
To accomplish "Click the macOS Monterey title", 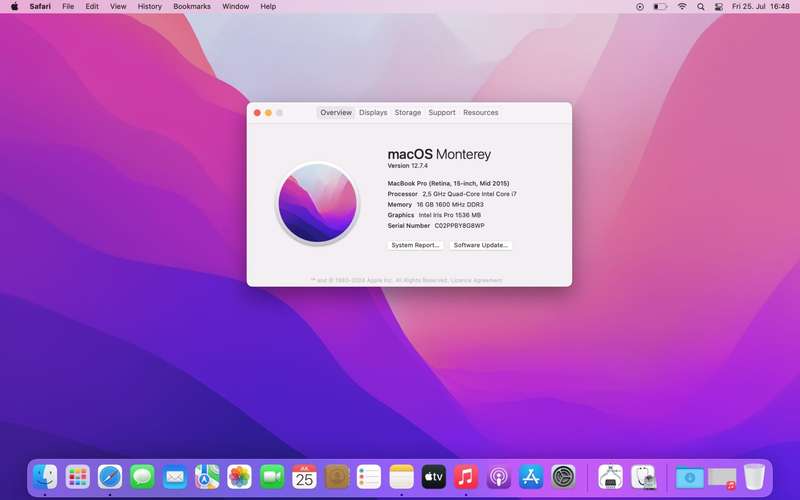I will tap(439, 154).
